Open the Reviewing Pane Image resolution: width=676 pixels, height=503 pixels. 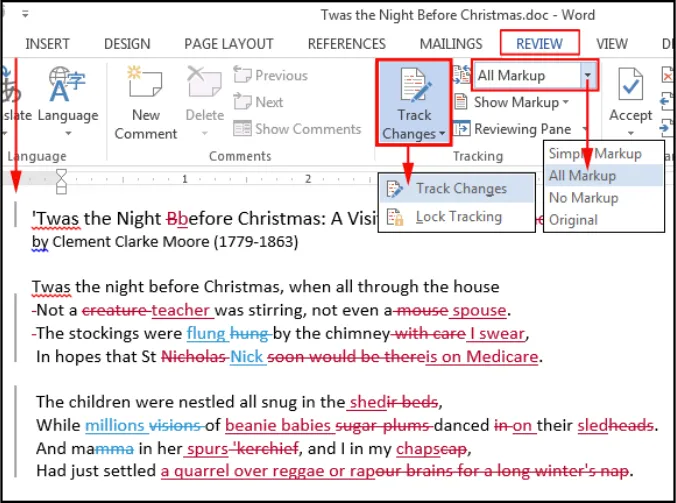(x=519, y=128)
